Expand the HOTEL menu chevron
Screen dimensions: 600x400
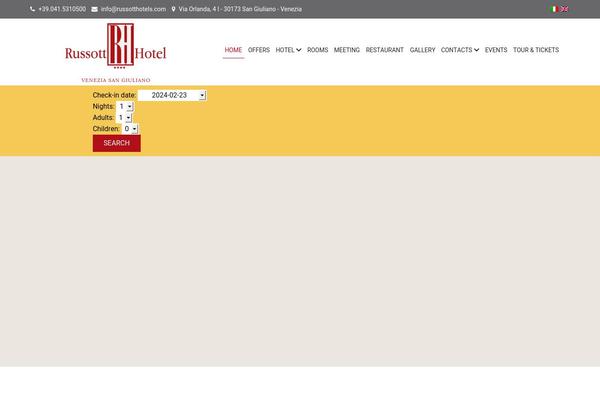299,50
